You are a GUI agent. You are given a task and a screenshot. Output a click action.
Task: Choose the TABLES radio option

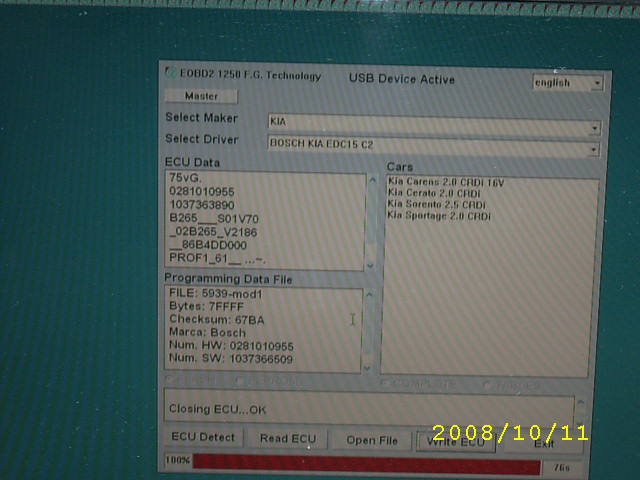pyautogui.click(x=512, y=385)
